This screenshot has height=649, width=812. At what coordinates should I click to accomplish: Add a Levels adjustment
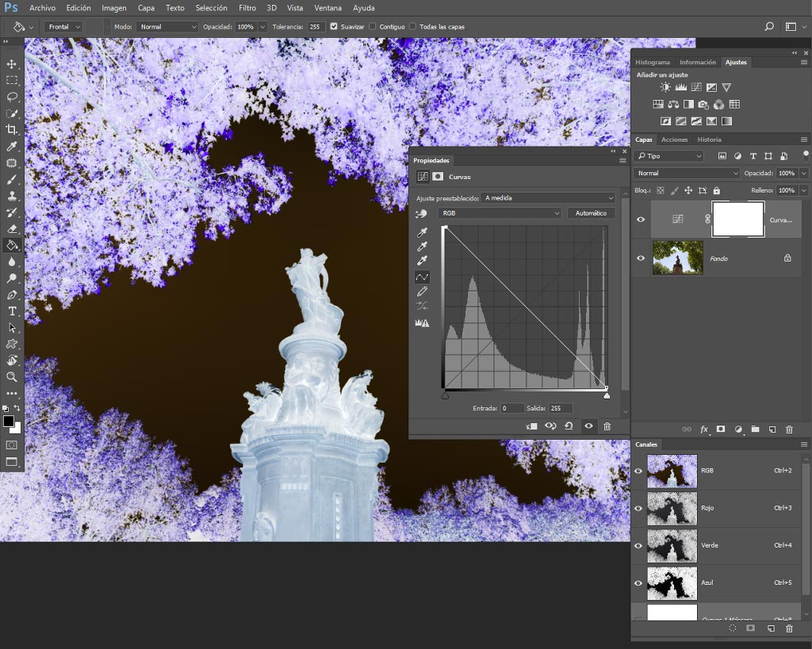pos(681,87)
